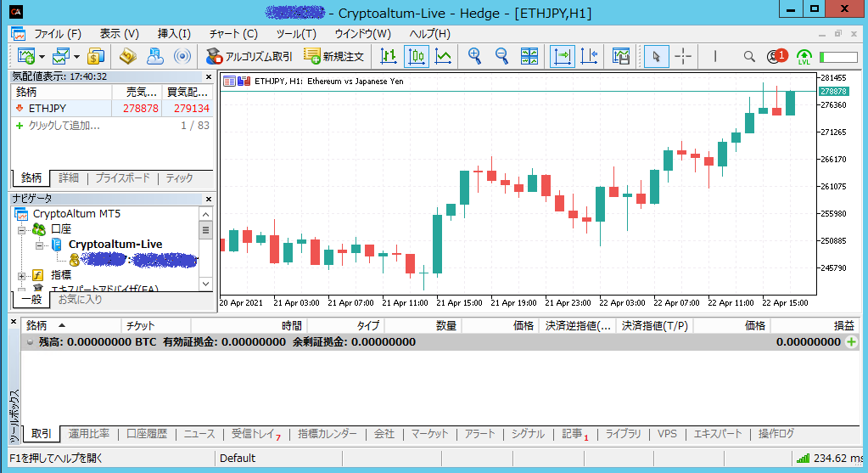Select the vertical line drawing tool
Viewport: 868px width, 473px height.
[715, 56]
